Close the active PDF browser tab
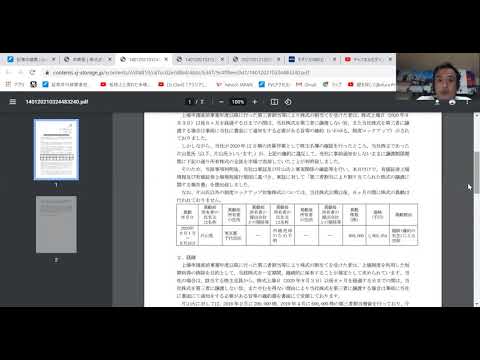 pyautogui.click(x=166, y=59)
